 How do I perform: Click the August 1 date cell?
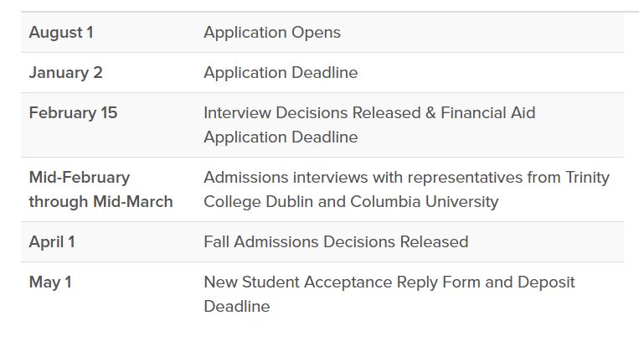pyautogui.click(x=61, y=33)
